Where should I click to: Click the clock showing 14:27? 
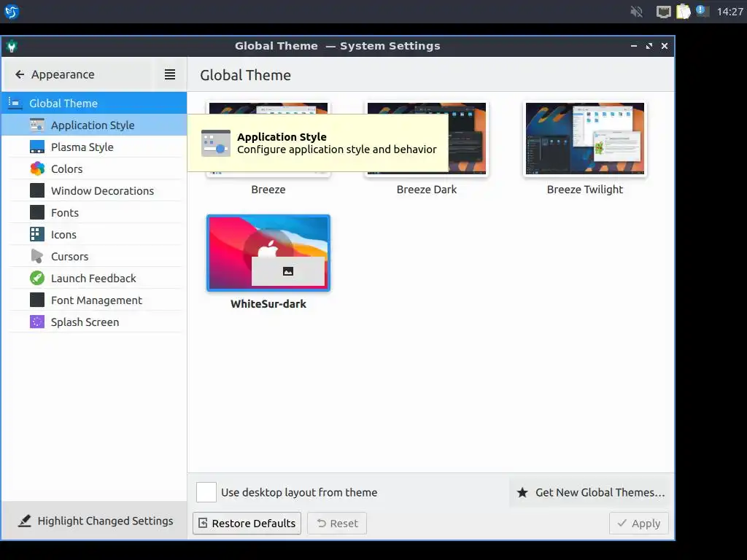[729, 12]
